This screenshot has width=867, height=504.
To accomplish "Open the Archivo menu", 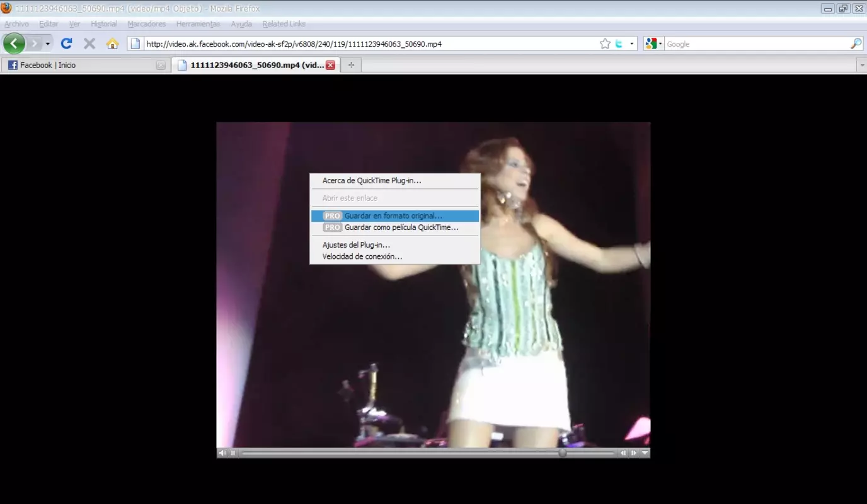I will pyautogui.click(x=16, y=24).
